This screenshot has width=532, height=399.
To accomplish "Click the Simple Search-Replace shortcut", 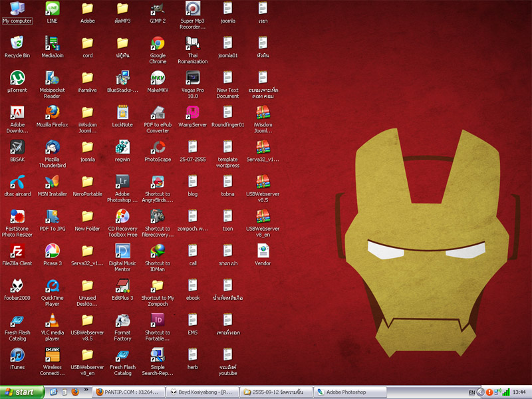I will [x=158, y=362].
